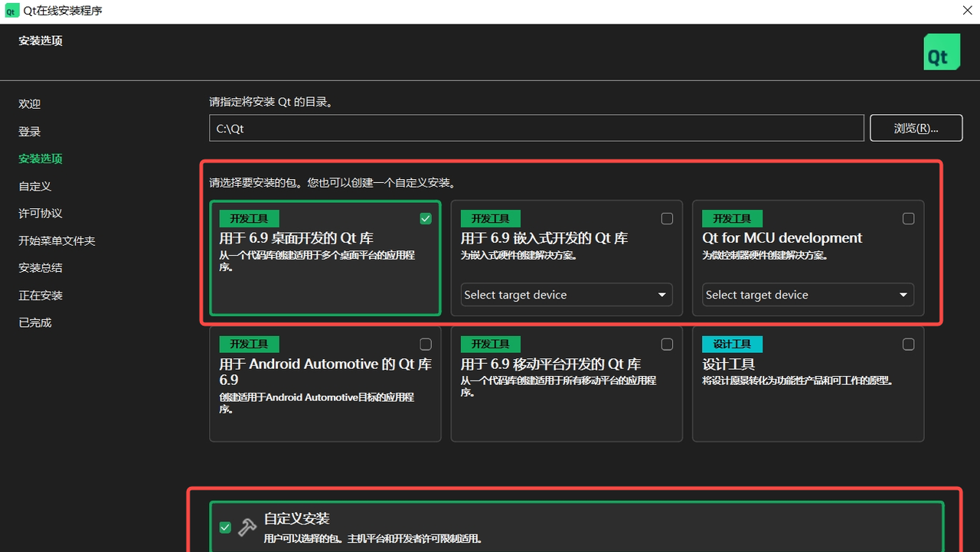Check the 用于 6.9 嵌入式开发的 Qt 库 checkbox

tap(667, 219)
